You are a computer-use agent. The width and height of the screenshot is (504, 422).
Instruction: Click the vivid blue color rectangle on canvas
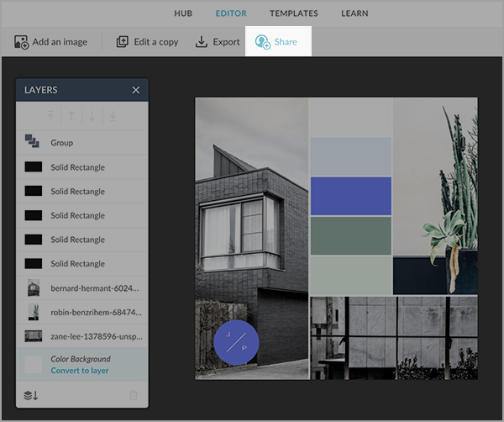click(x=350, y=196)
